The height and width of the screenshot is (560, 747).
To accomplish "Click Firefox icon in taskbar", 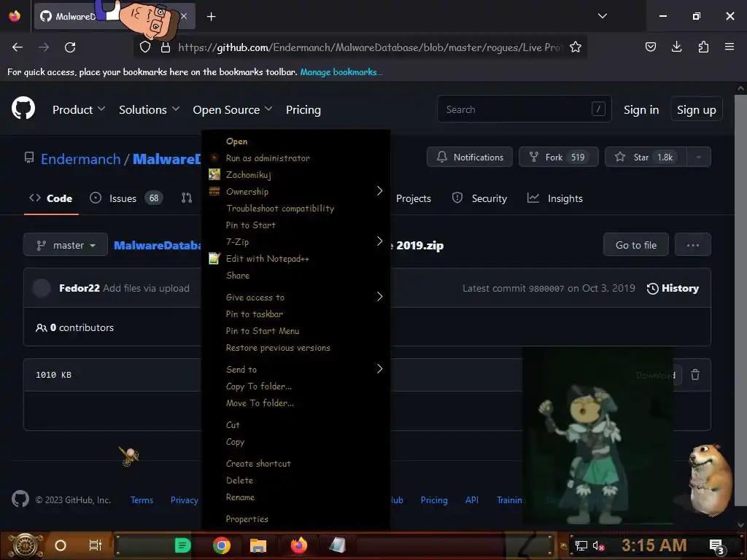I will 299,545.
